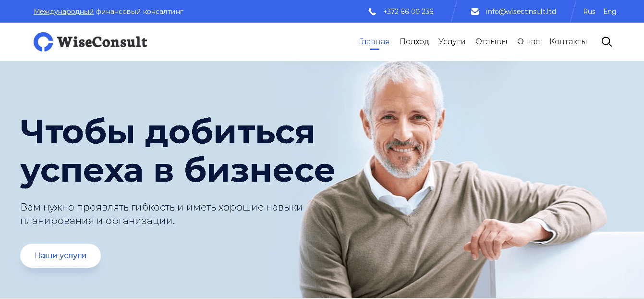Select the О нас menu item
The width and height of the screenshot is (644, 299).
[x=528, y=42]
